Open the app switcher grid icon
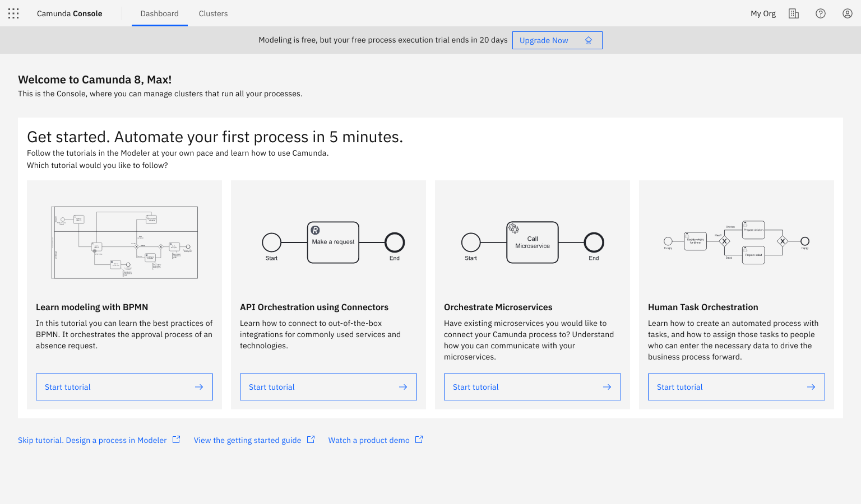 [13, 13]
